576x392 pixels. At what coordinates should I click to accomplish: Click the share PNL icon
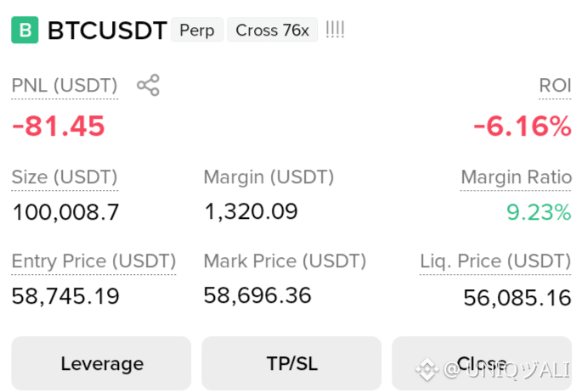pos(148,85)
